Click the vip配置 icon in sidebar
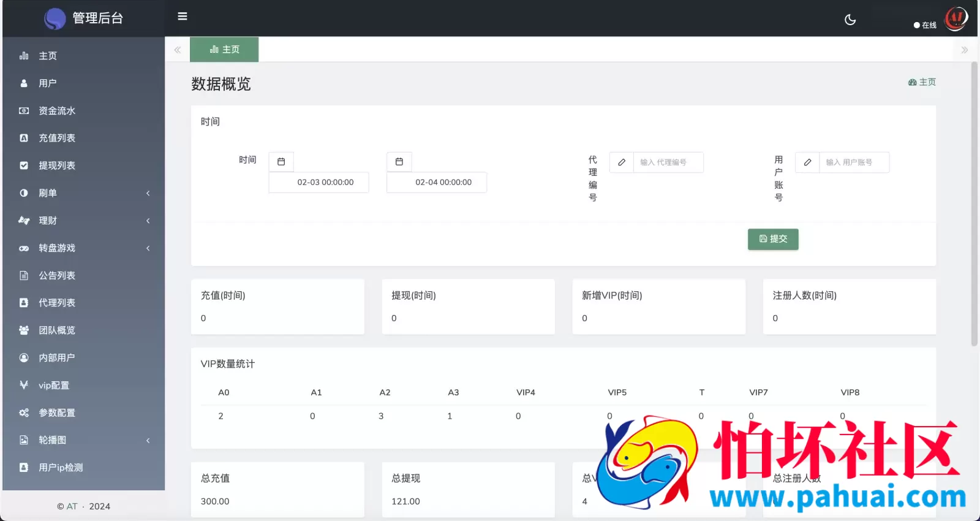The width and height of the screenshot is (980, 521). pyautogui.click(x=24, y=386)
